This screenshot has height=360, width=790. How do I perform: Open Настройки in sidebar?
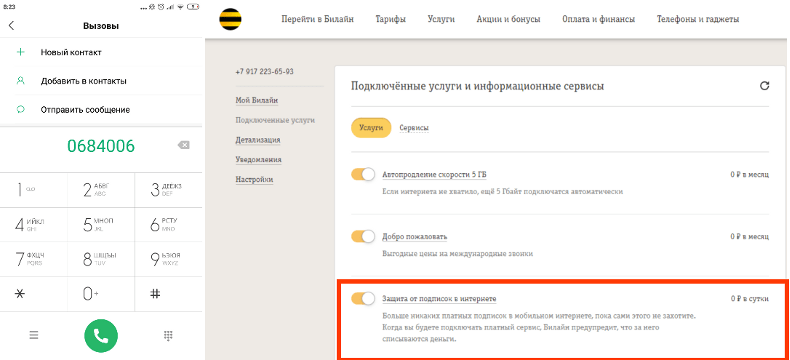tap(254, 179)
